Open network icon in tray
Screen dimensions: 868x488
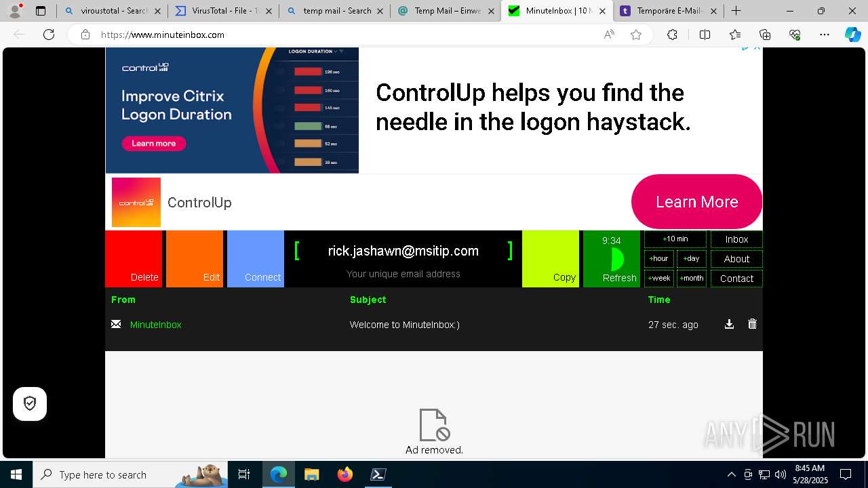tap(764, 474)
